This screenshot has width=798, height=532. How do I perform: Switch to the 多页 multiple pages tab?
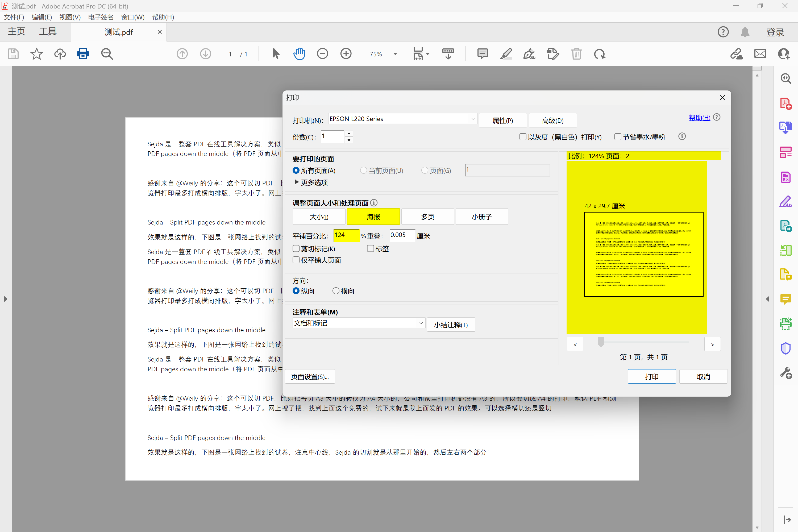tap(427, 217)
